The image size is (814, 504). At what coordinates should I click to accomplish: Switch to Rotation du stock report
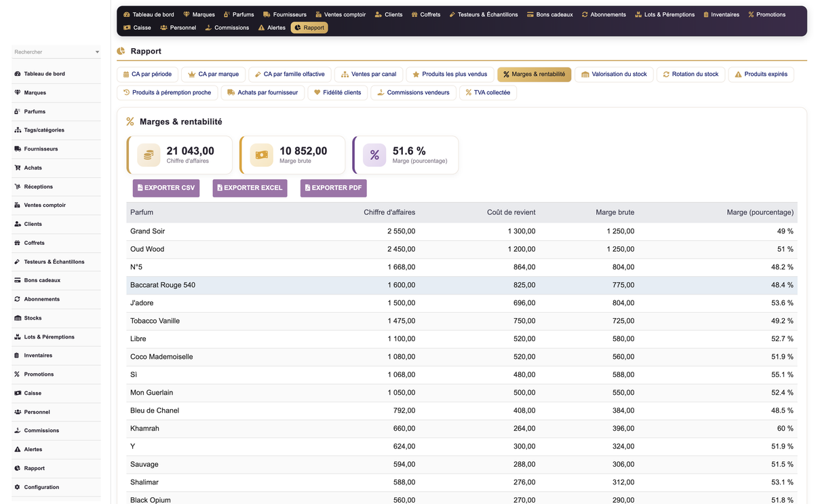(x=691, y=74)
